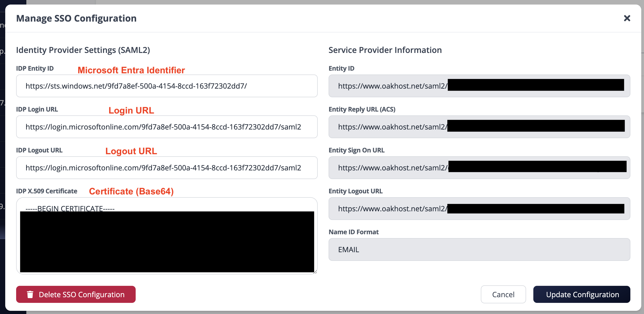Click the IDP Login URL label
Viewport: 644px width, 314px height.
[x=37, y=110]
